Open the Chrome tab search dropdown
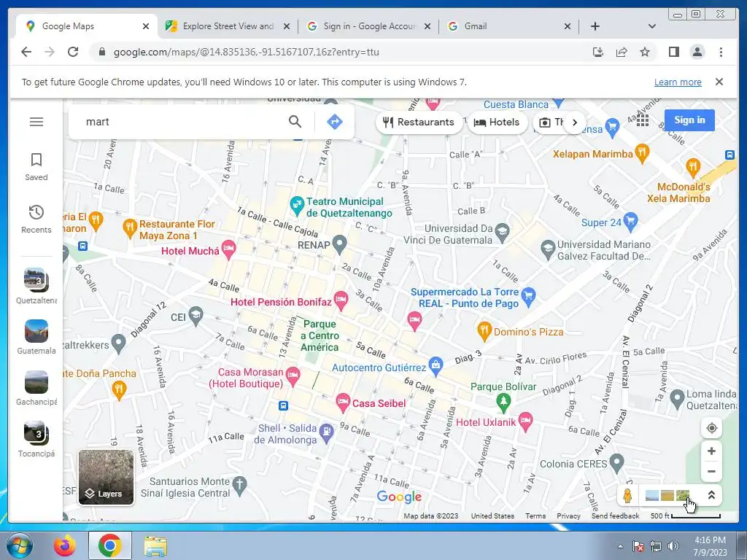 pyautogui.click(x=651, y=26)
